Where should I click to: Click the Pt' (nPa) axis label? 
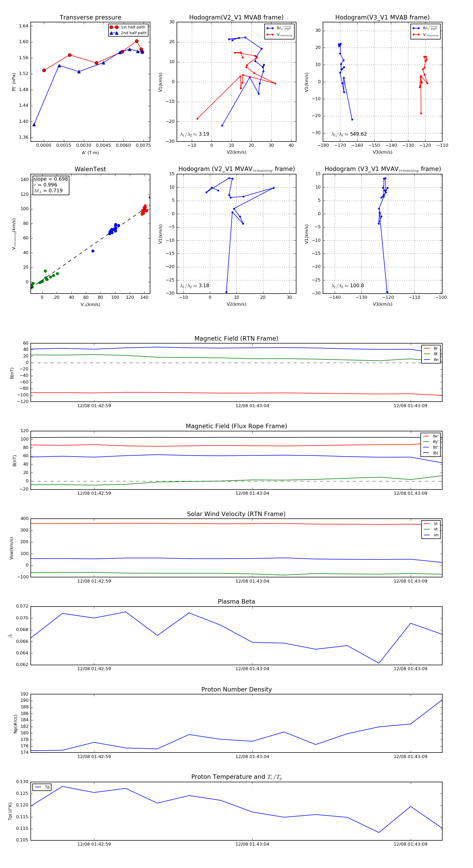(x=14, y=82)
